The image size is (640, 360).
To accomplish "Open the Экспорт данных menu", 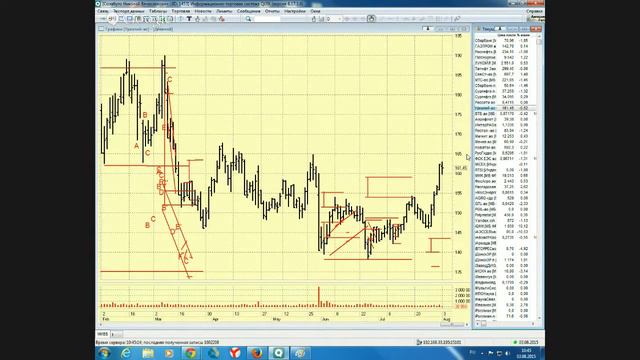I will (129, 11).
